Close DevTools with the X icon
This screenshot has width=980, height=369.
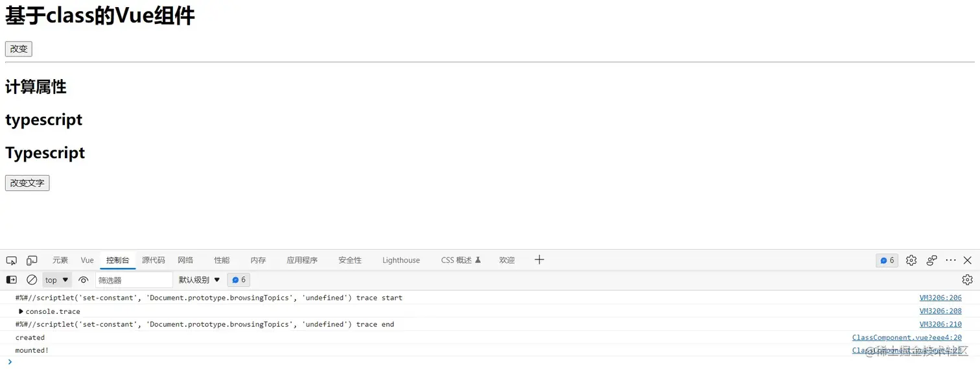968,260
